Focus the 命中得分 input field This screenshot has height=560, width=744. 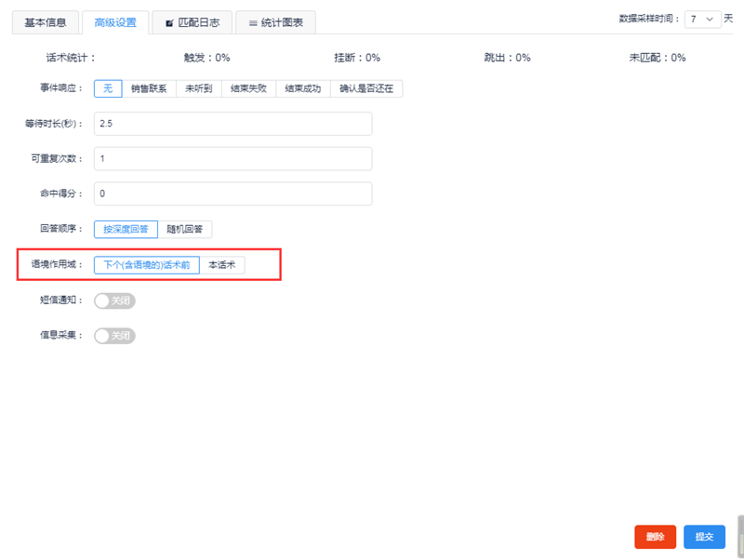(x=232, y=193)
